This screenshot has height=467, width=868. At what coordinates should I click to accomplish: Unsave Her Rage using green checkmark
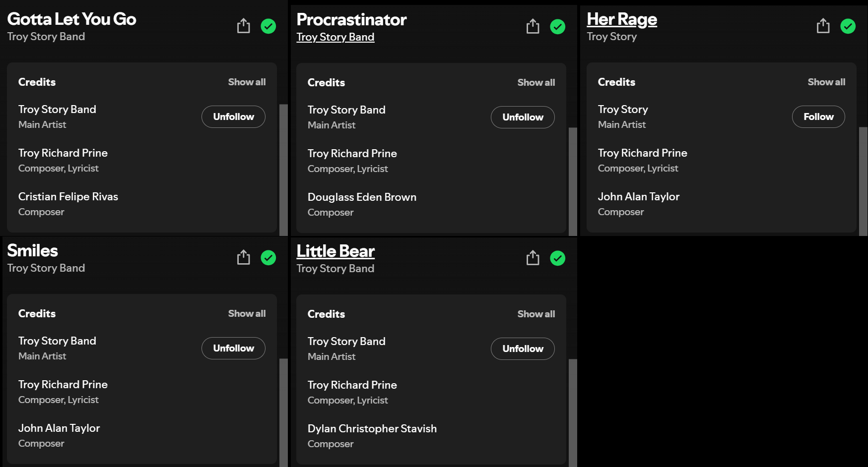[x=848, y=26]
